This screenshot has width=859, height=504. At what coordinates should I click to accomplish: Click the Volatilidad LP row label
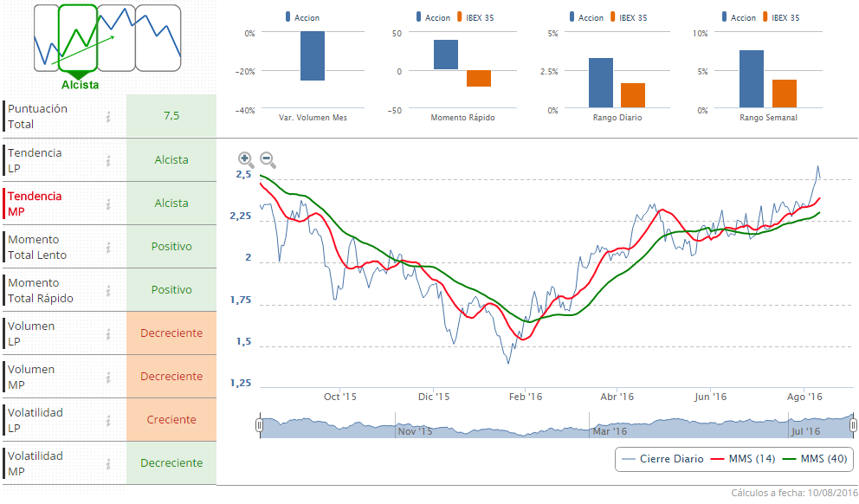[36, 420]
